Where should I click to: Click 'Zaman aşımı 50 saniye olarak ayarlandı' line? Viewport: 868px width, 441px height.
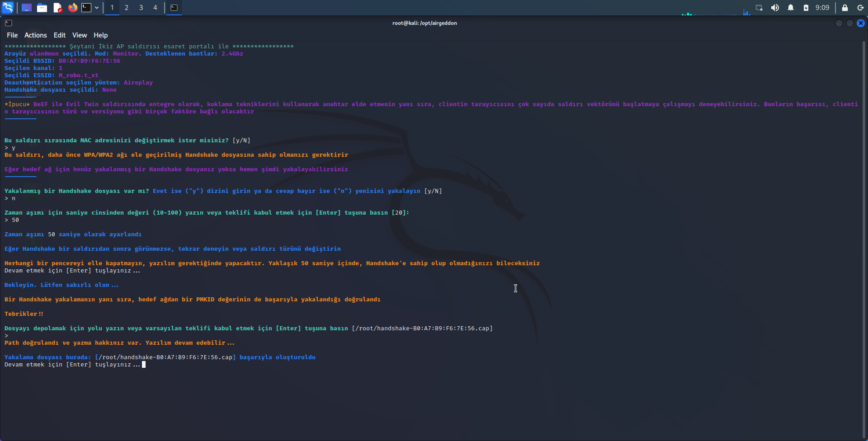tap(73, 235)
